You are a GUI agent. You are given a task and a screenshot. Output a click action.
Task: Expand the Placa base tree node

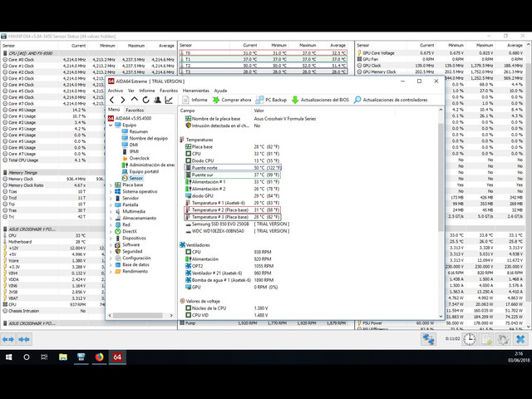click(111, 185)
